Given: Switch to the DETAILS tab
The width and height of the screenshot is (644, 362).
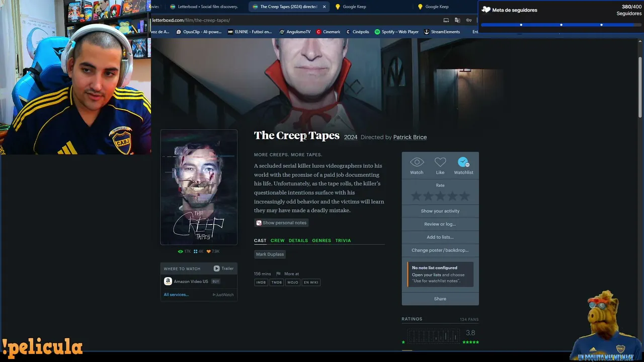Looking at the screenshot, I should (x=298, y=241).
